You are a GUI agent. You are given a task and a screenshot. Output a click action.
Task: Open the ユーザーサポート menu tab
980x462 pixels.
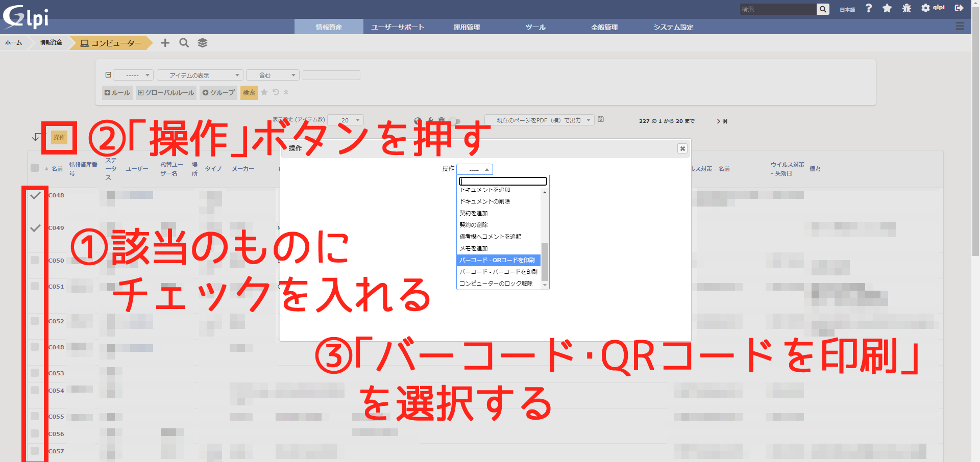398,27
